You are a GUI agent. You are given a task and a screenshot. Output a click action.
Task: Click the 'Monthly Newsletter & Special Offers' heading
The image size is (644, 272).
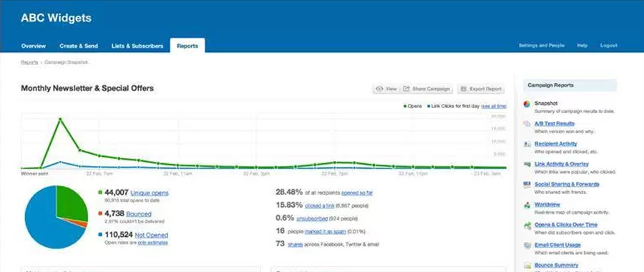pos(87,88)
